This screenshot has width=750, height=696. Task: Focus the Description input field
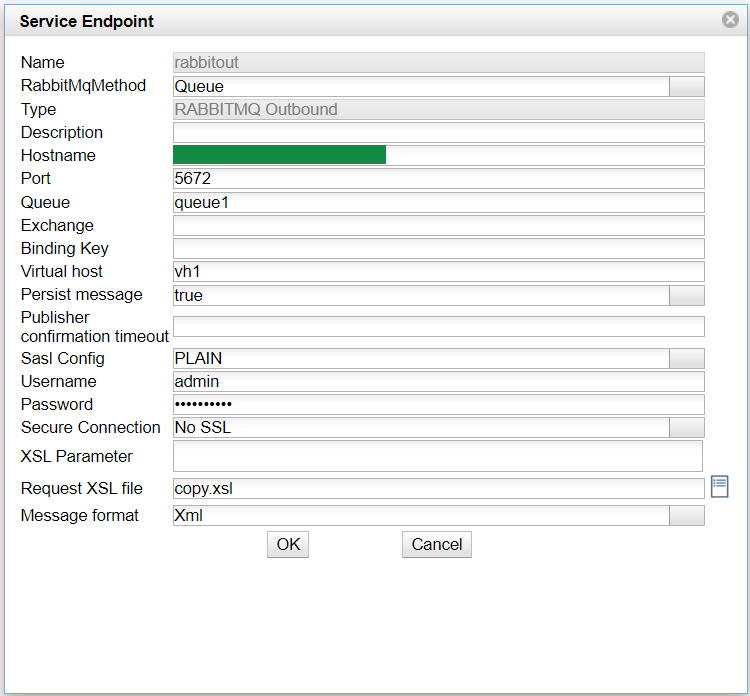coord(439,133)
